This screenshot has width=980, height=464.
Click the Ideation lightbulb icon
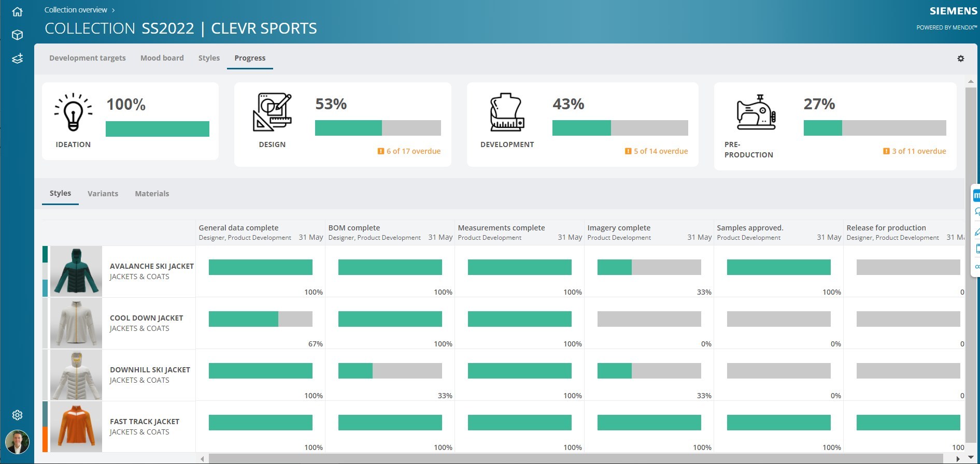[73, 112]
